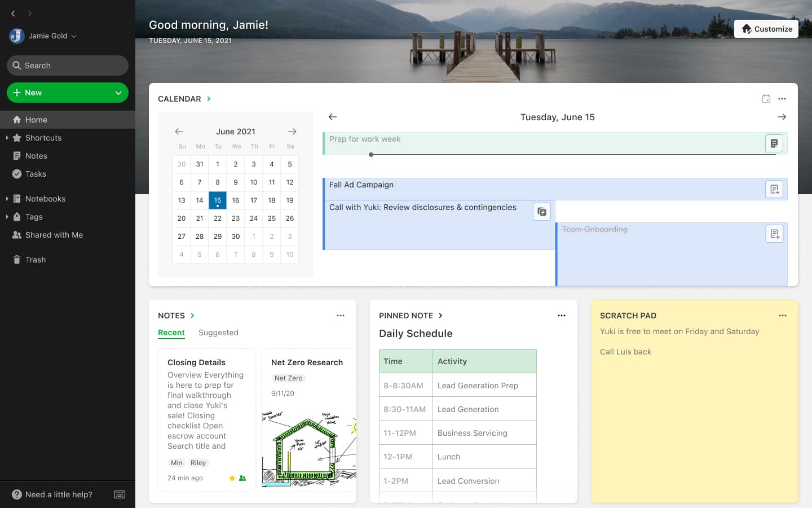Select the Recent notes tab

click(171, 332)
